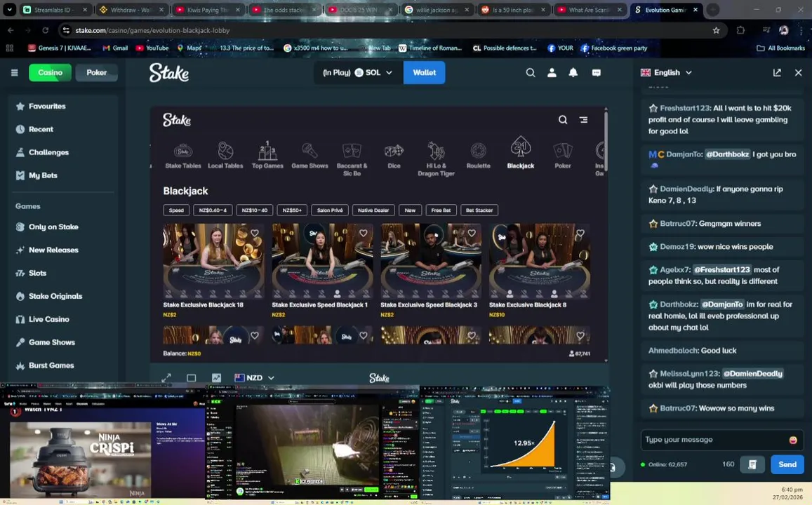
Task: Select the Baccarat & Sic Bo category
Action: (x=352, y=159)
